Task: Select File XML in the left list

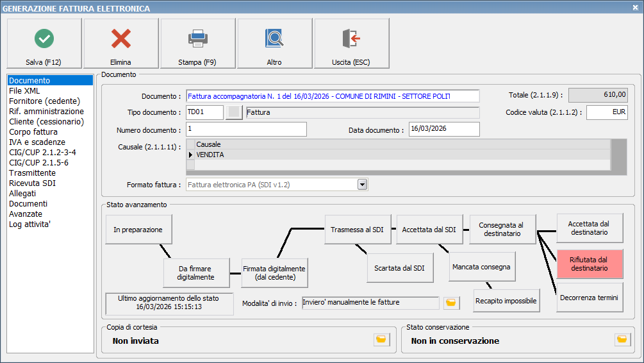Action: point(24,91)
